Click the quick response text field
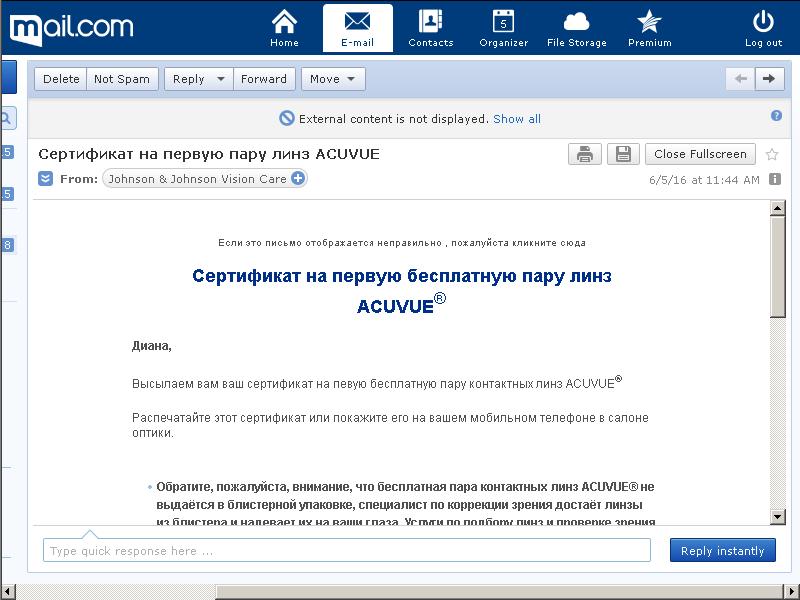 pos(347,551)
